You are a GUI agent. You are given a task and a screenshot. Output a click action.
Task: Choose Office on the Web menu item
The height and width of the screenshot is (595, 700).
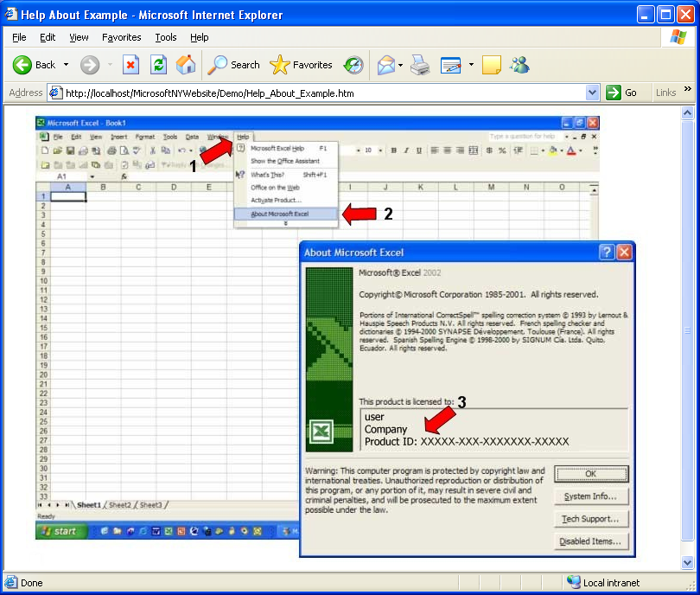click(286, 188)
